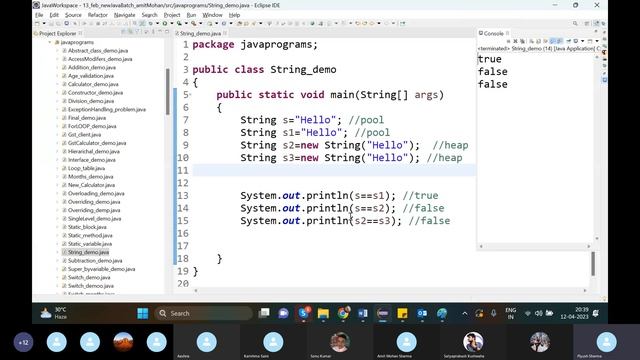Screen dimensions: 640x360
Task: Open the Search menu in menu bar
Action: point(149,15)
